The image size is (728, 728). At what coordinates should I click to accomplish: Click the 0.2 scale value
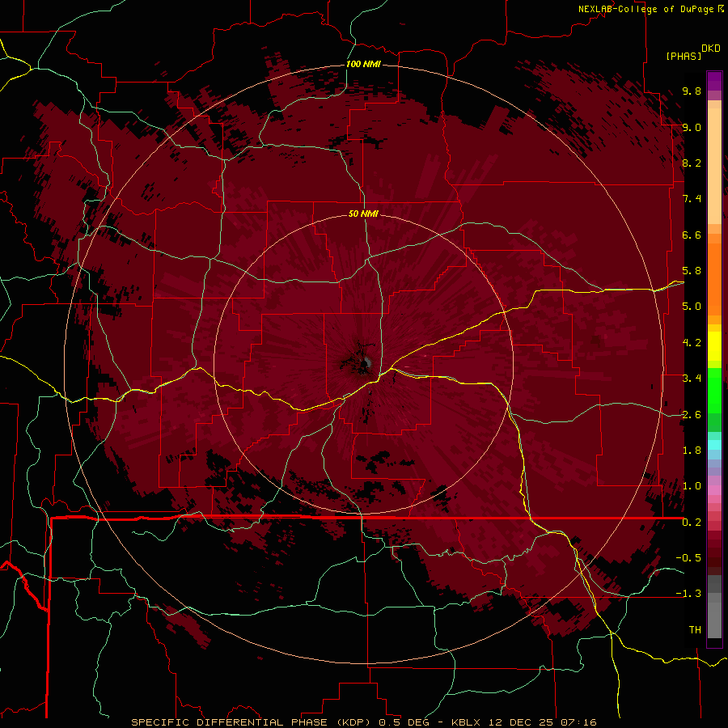click(x=692, y=523)
